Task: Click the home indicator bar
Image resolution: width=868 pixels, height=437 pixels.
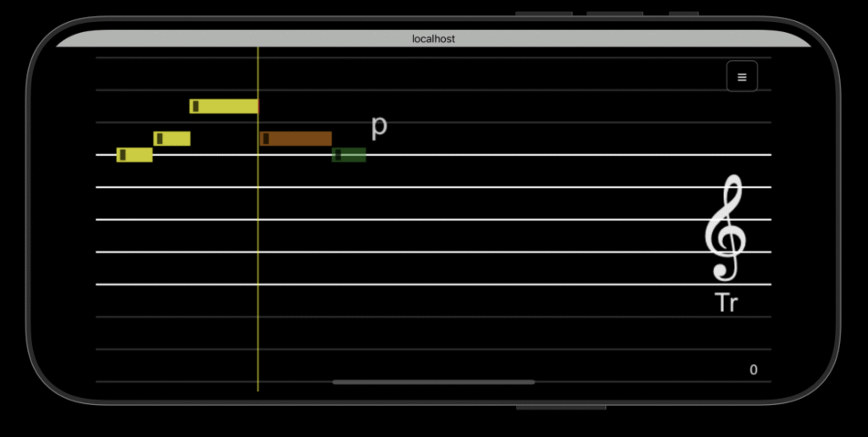Action: 433,382
